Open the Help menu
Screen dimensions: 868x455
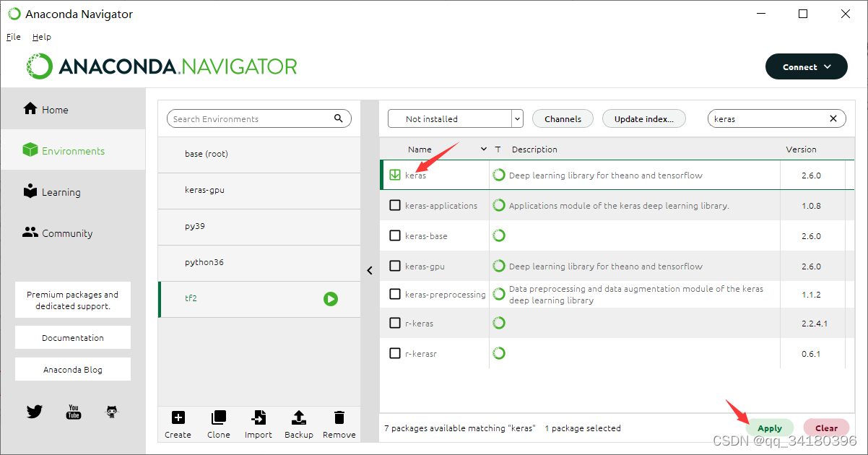pyautogui.click(x=42, y=37)
